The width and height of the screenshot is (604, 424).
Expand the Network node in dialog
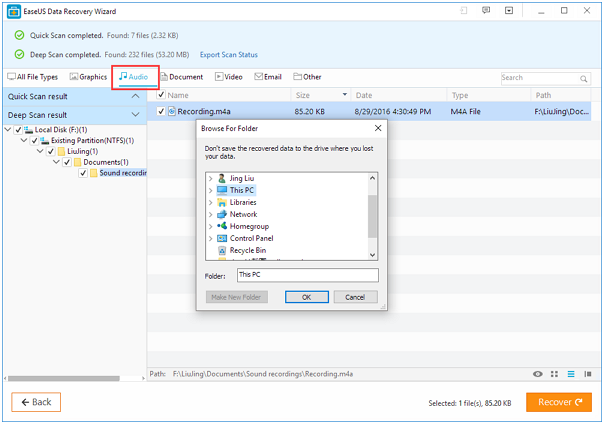[x=210, y=215]
